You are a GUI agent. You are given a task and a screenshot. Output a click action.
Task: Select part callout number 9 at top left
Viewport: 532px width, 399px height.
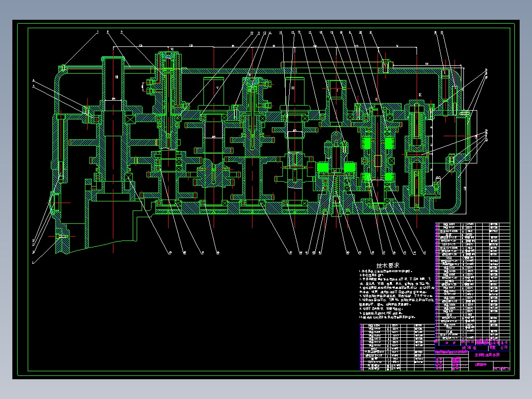pyautogui.click(x=121, y=32)
